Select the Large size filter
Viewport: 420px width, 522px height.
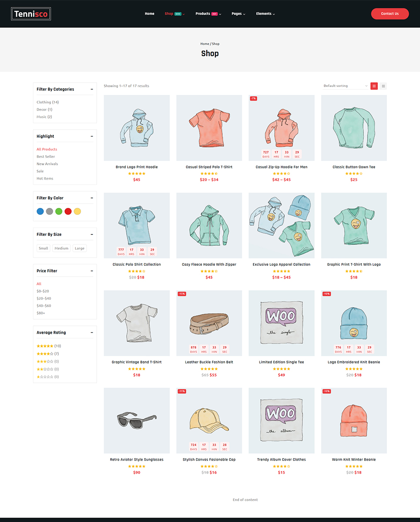(x=80, y=248)
